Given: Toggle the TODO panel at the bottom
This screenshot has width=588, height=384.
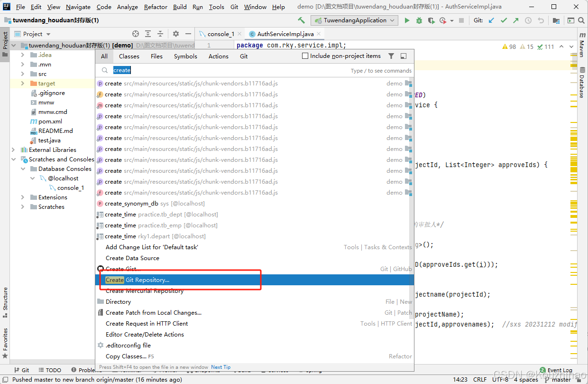Looking at the screenshot, I should point(50,370).
